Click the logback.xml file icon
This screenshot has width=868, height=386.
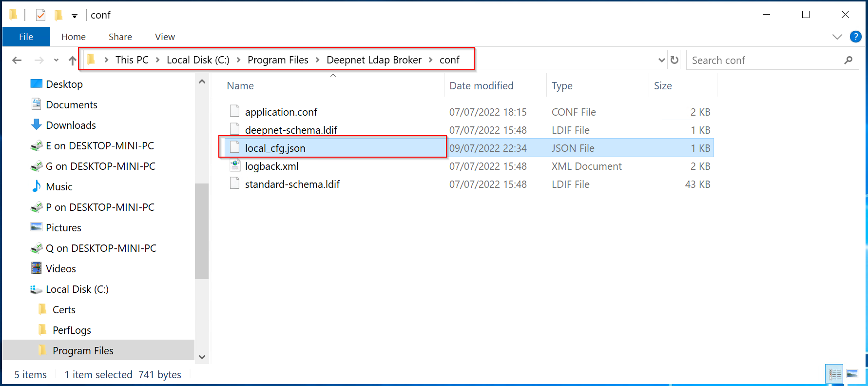click(235, 166)
